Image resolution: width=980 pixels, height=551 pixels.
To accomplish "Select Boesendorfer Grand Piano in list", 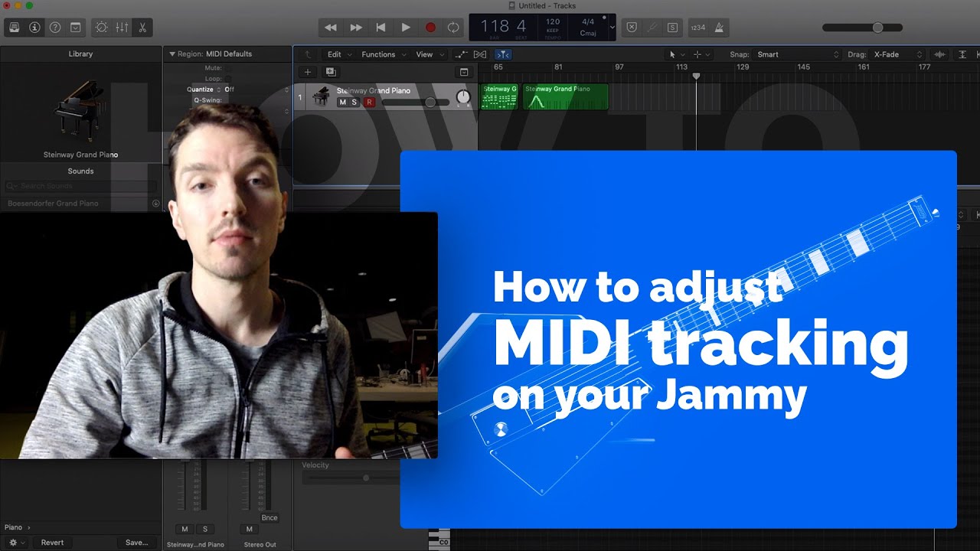I will [x=80, y=204].
